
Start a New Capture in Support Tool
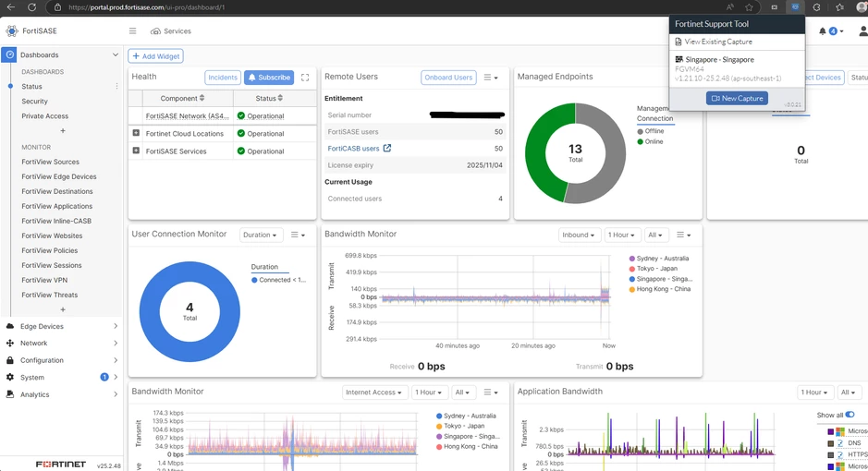click(x=737, y=98)
